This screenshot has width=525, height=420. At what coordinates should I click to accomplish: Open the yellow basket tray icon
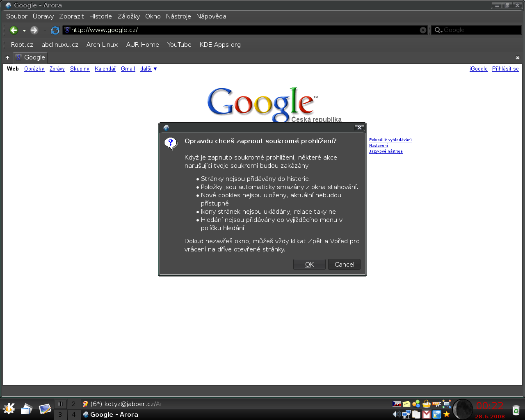pos(427,404)
